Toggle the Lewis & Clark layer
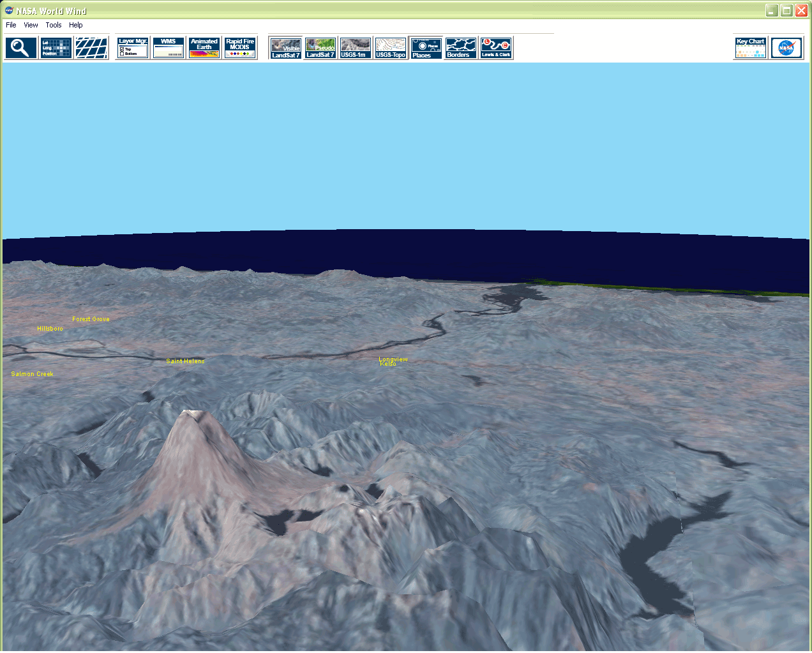This screenshot has width=812, height=653. tap(496, 48)
